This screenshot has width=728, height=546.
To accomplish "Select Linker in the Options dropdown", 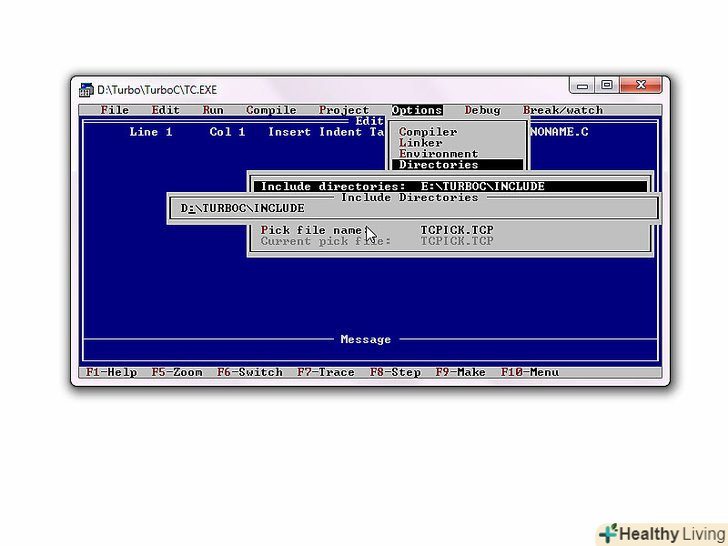I will pos(421,143).
